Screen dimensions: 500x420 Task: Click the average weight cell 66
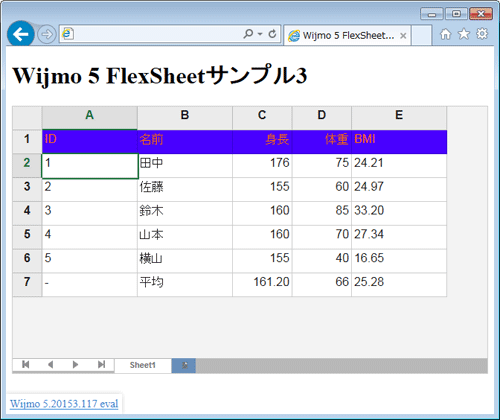click(x=322, y=285)
